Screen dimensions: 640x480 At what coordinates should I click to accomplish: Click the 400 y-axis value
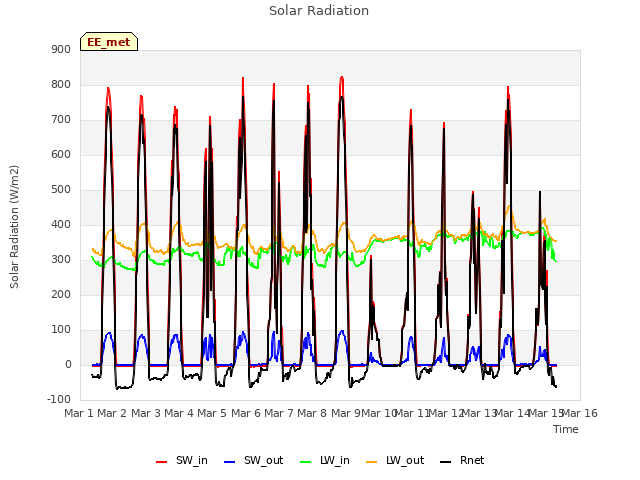(61, 224)
